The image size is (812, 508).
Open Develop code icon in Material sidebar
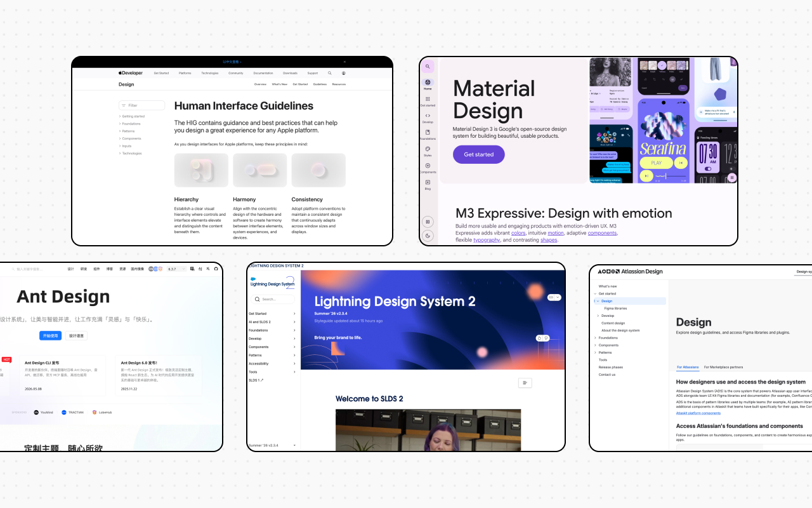click(428, 116)
